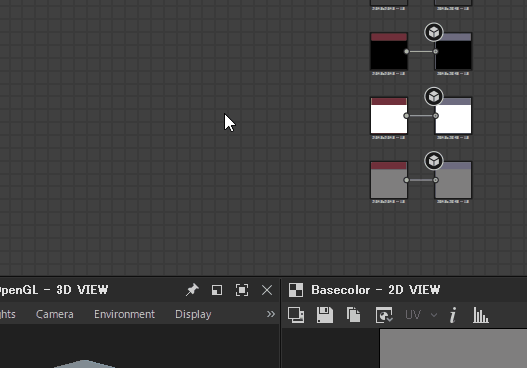Undock the 3D VIEW panel with float icon
The width and height of the screenshot is (527, 368).
pyautogui.click(x=217, y=290)
